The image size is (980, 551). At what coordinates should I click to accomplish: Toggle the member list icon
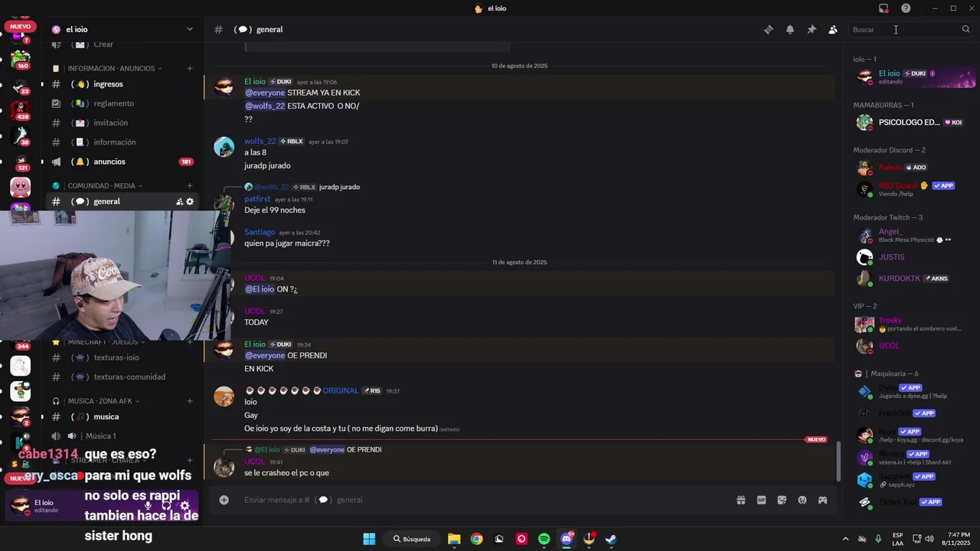click(833, 29)
